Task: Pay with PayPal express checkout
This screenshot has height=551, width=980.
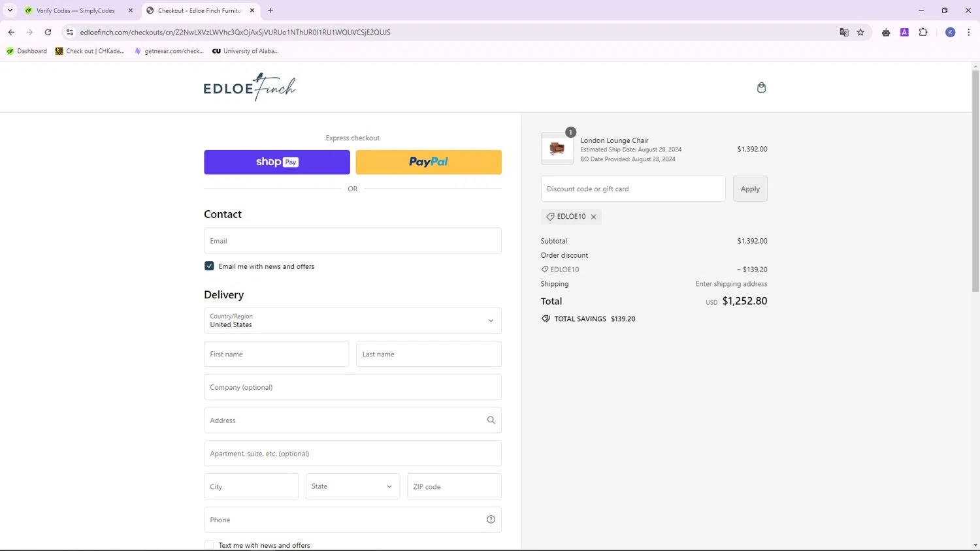Action: (429, 162)
